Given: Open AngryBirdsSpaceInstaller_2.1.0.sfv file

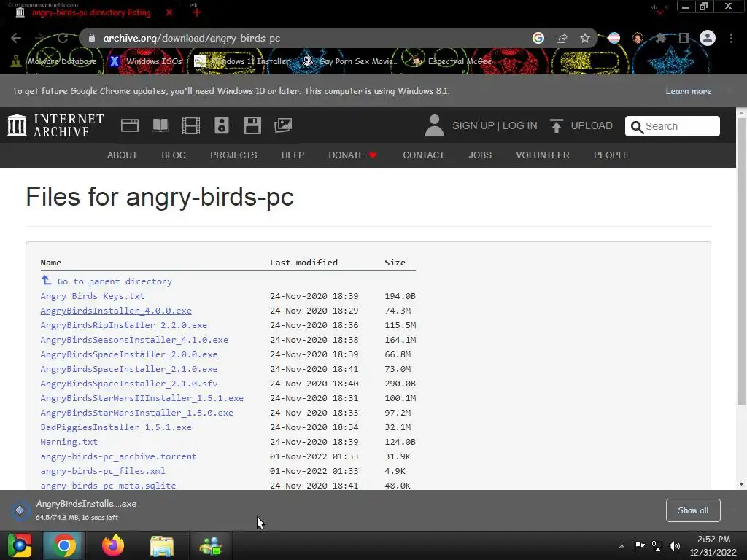Looking at the screenshot, I should [128, 384].
